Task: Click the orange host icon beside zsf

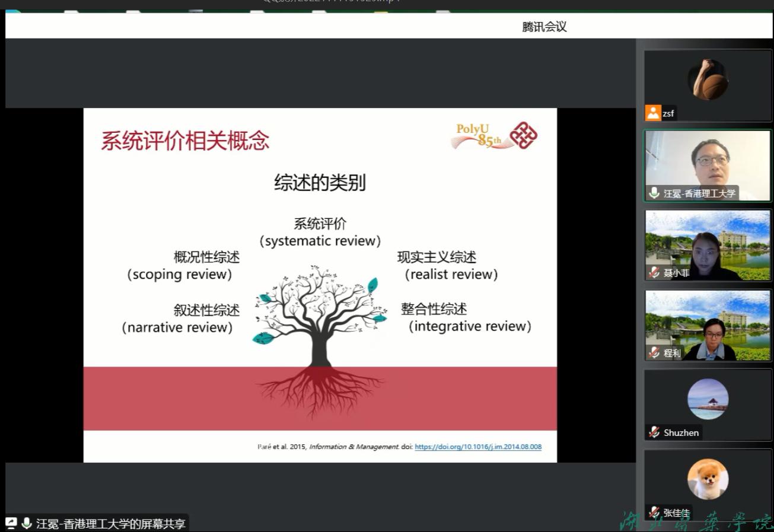Action: (x=653, y=113)
